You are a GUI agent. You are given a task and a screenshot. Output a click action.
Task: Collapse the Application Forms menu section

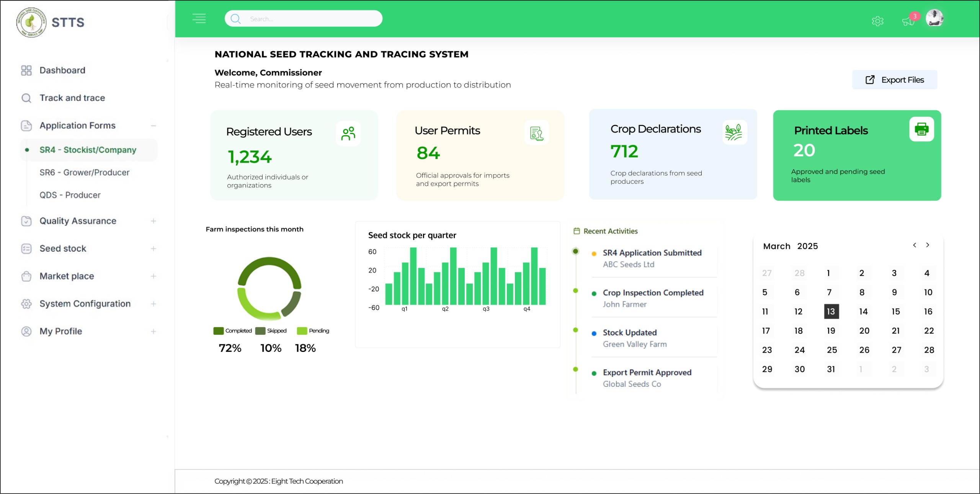[154, 126]
